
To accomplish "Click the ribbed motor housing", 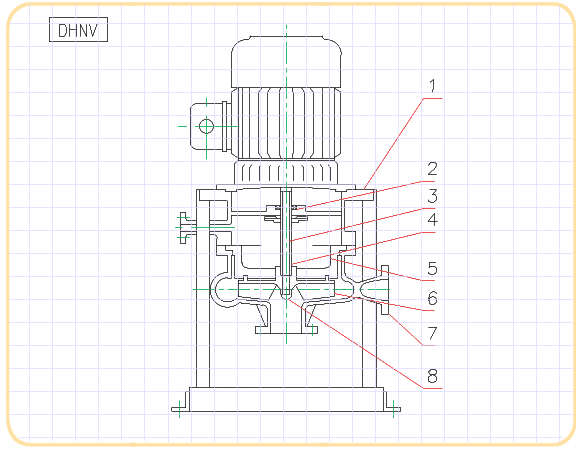I will click(286, 123).
